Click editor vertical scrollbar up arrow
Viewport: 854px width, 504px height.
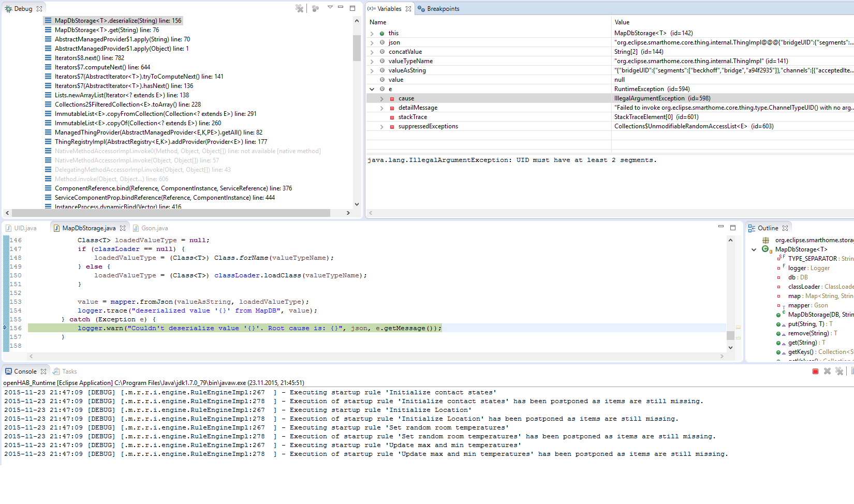[x=730, y=240]
